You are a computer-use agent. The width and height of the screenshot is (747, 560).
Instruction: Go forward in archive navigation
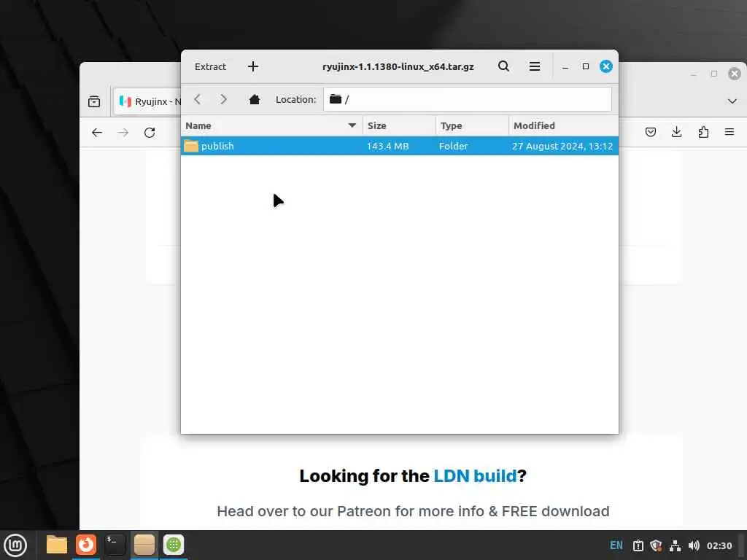(223, 99)
